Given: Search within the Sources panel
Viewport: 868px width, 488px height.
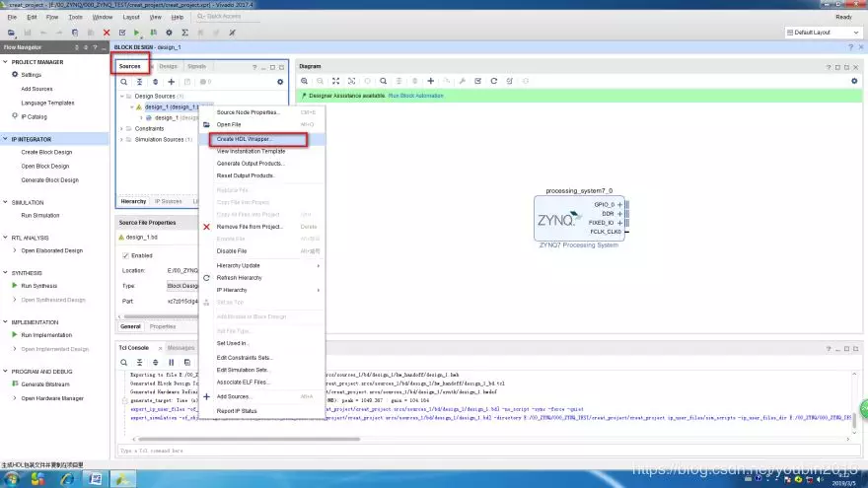Looking at the screenshot, I should tap(124, 82).
